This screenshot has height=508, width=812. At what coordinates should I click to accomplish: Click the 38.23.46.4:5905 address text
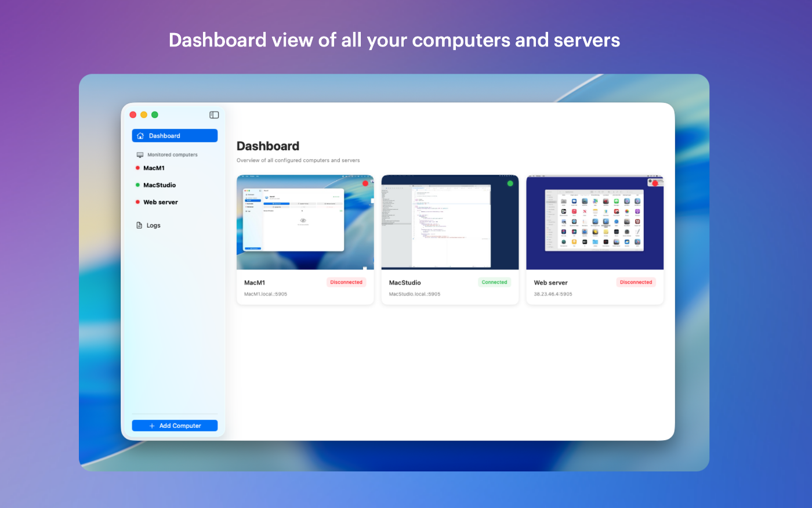point(553,294)
